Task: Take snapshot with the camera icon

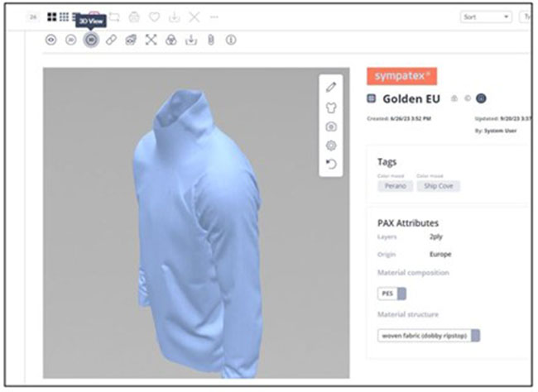Action: coord(331,126)
